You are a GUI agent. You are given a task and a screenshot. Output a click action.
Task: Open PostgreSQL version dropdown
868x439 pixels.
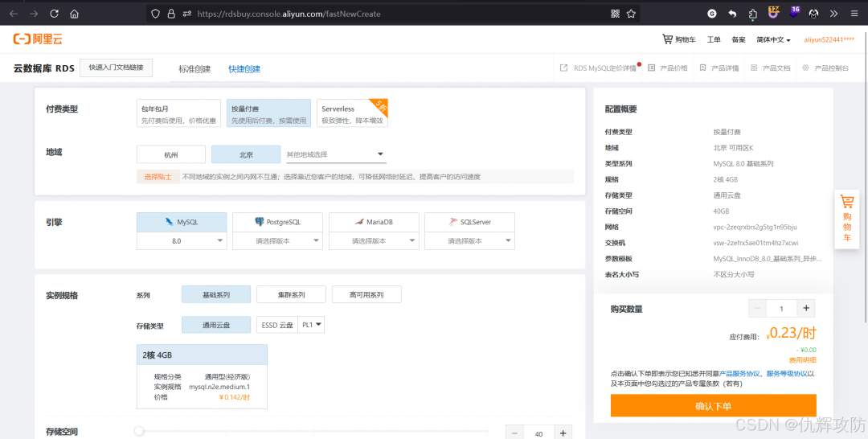click(x=278, y=241)
